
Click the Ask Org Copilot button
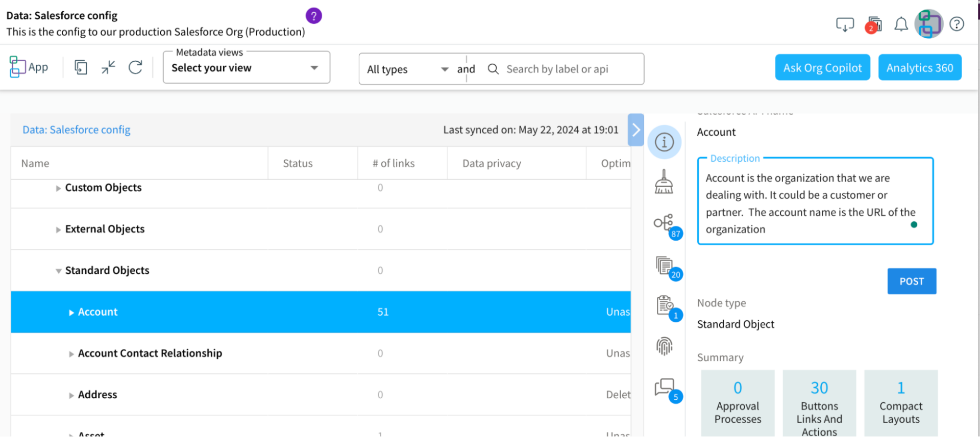[822, 68]
